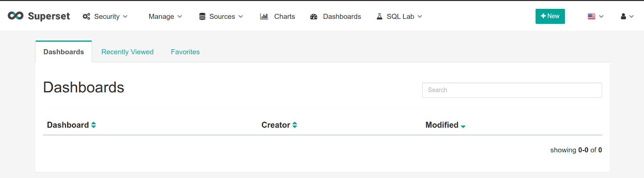Click the Superset brand name text
Viewport: 644px width, 178px height.
click(x=49, y=16)
